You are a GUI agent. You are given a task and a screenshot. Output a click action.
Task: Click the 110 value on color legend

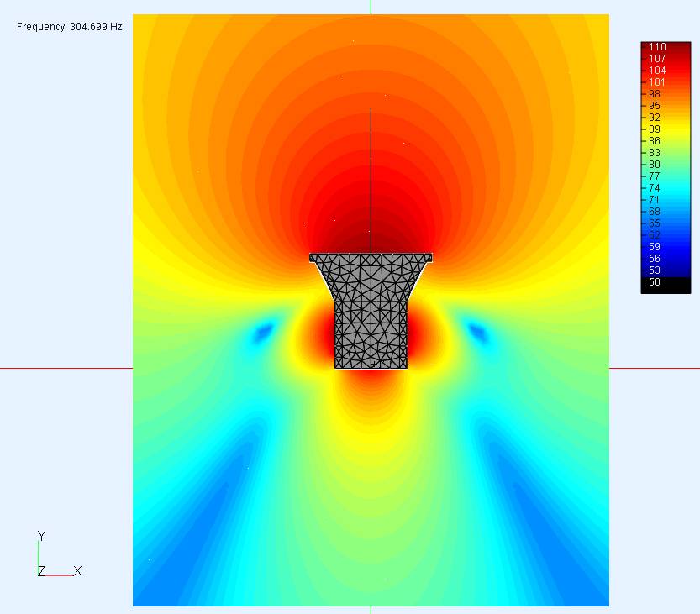(657, 47)
